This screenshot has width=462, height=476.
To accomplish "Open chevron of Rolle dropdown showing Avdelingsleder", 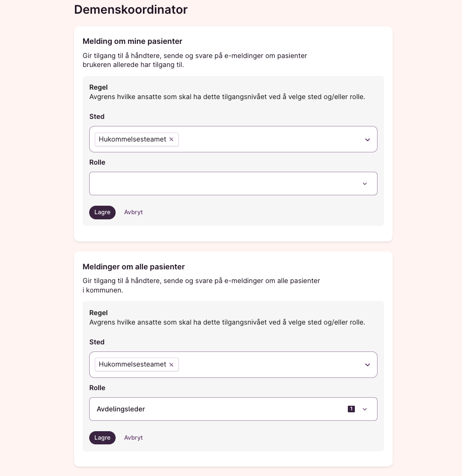I will click(x=364, y=409).
